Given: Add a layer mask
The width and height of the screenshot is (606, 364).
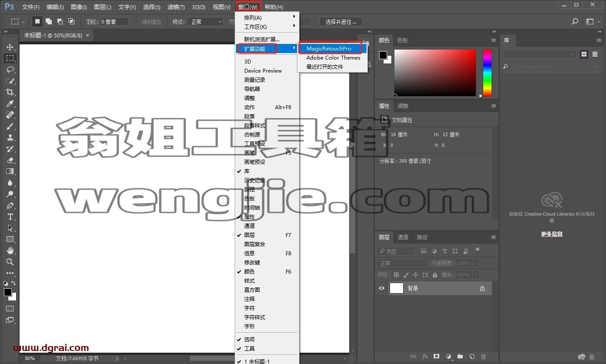Looking at the screenshot, I should pos(436,357).
